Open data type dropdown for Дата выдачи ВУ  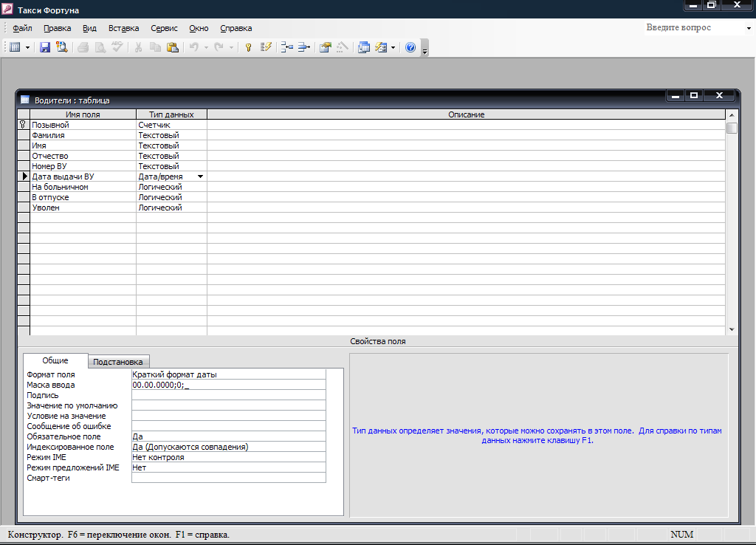(200, 176)
